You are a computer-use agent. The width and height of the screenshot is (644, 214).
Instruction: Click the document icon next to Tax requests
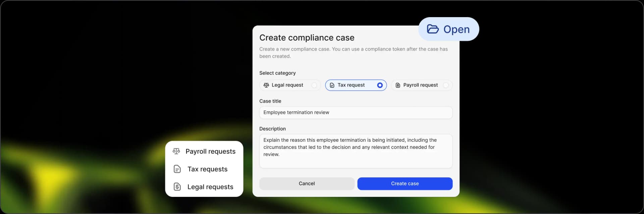(x=177, y=169)
